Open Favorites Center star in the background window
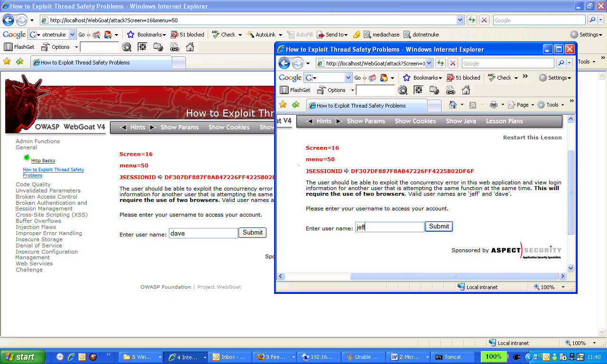 pos(7,62)
